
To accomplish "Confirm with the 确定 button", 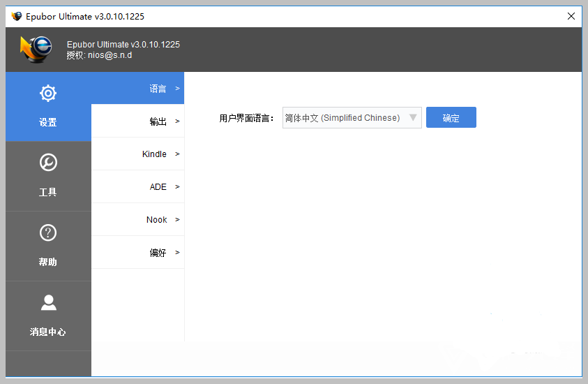I will tap(451, 117).
